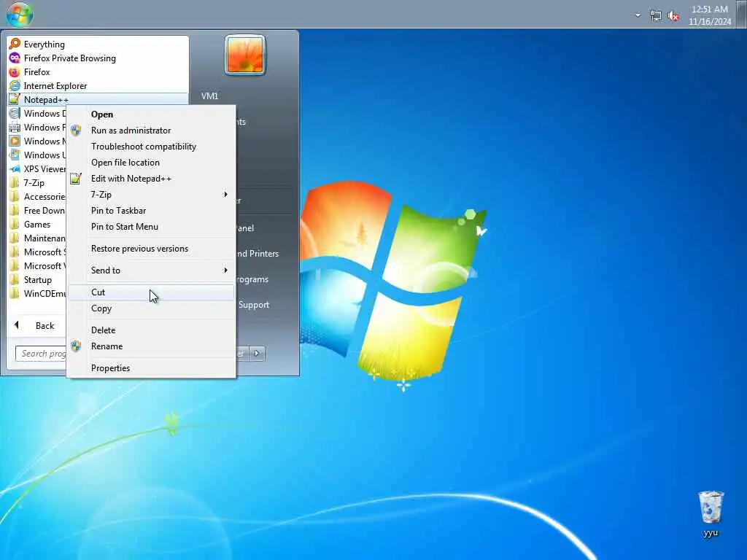Viewport: 747px width, 560px height.
Task: Open the Maintenance folder entry
Action: click(x=37, y=238)
